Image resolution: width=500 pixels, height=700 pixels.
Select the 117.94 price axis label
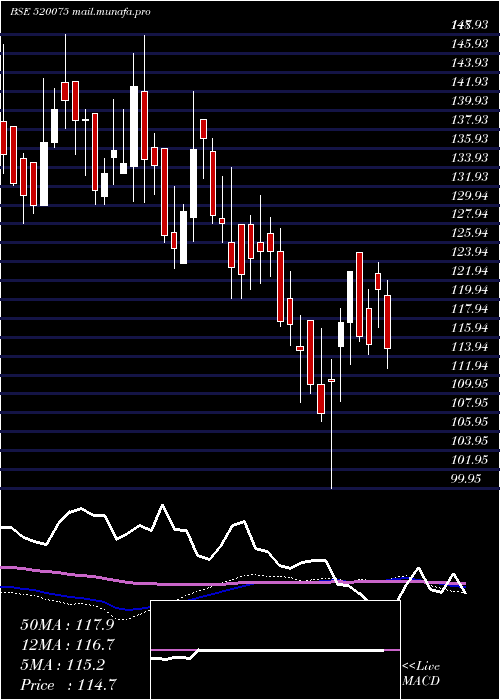point(469,309)
